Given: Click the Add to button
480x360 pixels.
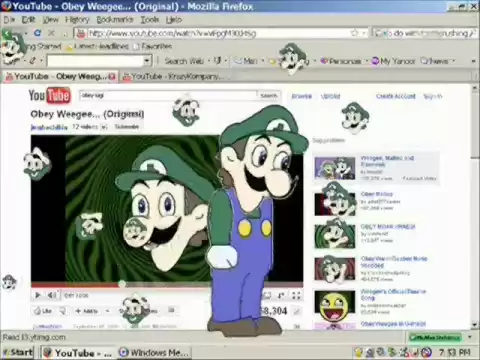Looking at the screenshot, I should click(x=87, y=311).
